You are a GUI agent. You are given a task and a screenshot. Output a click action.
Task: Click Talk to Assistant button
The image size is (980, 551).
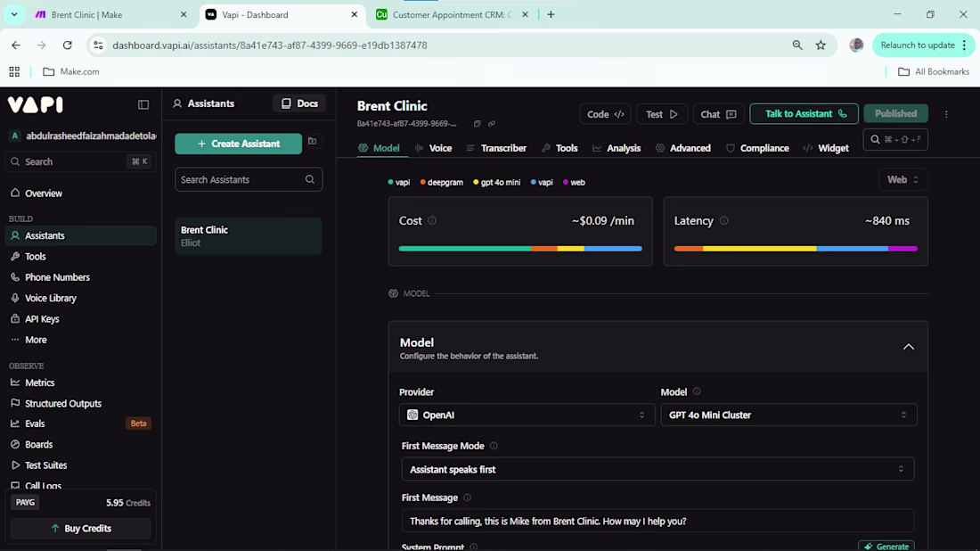pyautogui.click(x=804, y=114)
